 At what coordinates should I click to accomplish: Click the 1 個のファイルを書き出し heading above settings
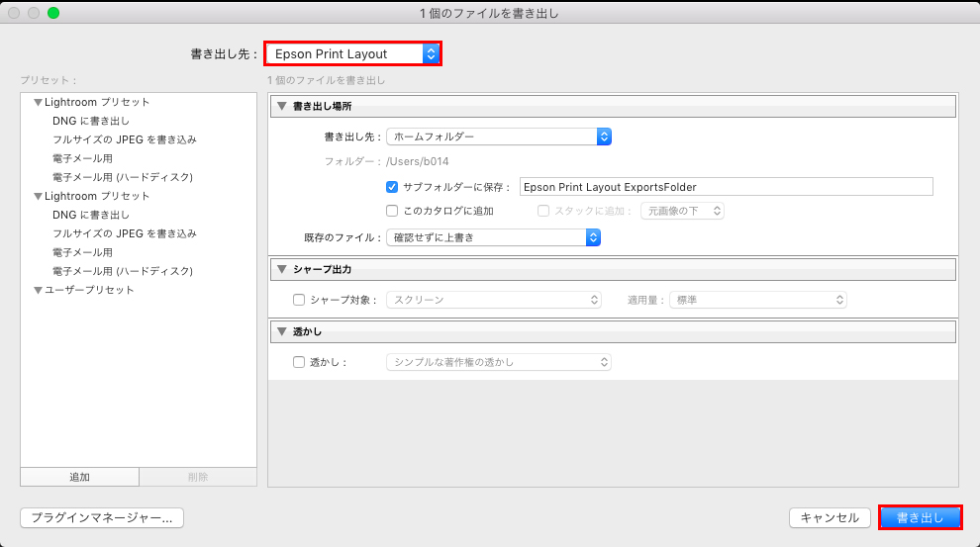(327, 80)
